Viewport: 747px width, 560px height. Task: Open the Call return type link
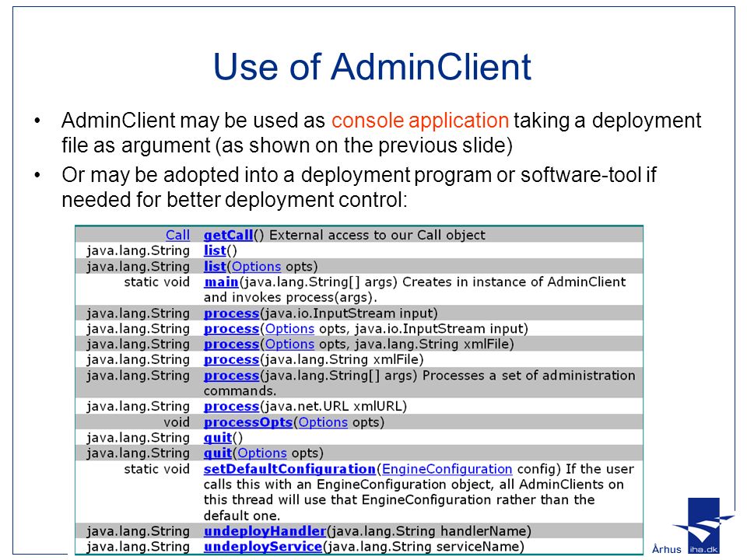pyautogui.click(x=177, y=235)
